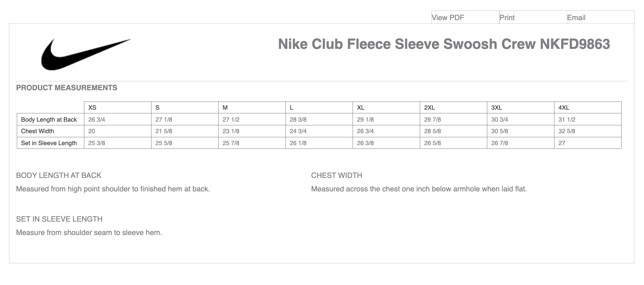This screenshot has height=285, width=644.
Task: Click the XL body length value 29 1/8
Action: [365, 119]
